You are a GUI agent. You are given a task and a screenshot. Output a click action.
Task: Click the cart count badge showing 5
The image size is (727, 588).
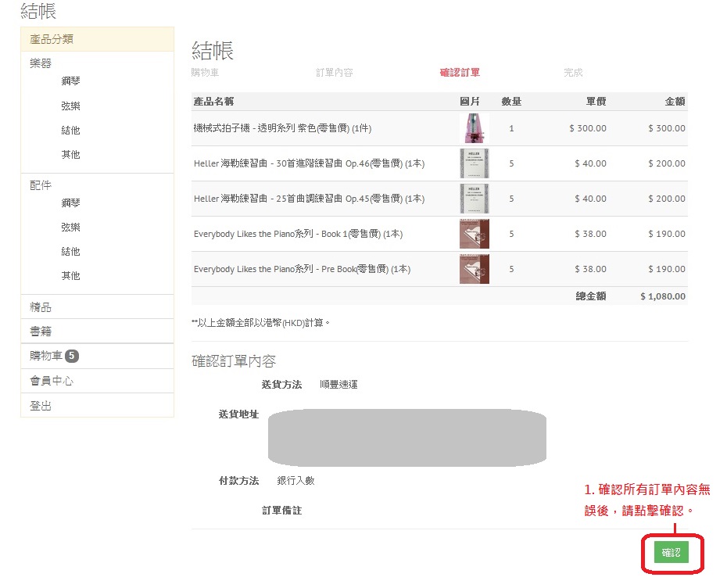pos(72,357)
